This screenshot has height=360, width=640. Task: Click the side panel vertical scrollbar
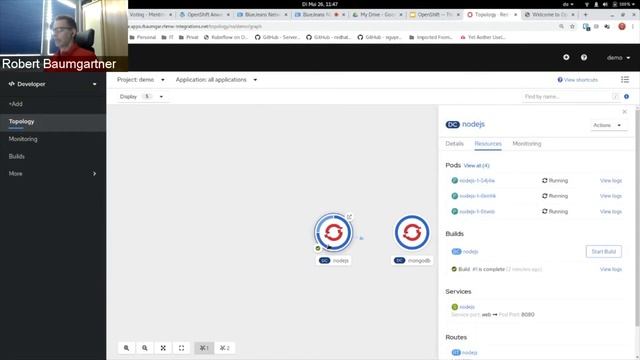point(637,216)
